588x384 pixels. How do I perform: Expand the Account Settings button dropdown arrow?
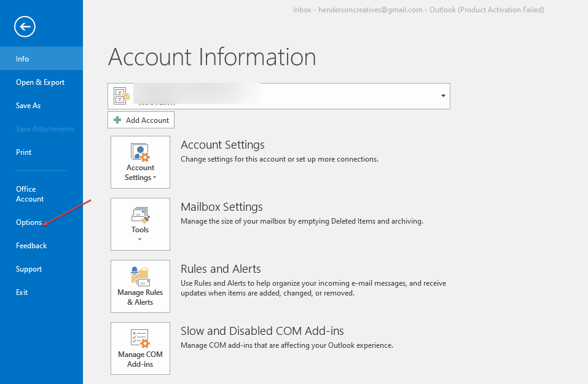[154, 178]
